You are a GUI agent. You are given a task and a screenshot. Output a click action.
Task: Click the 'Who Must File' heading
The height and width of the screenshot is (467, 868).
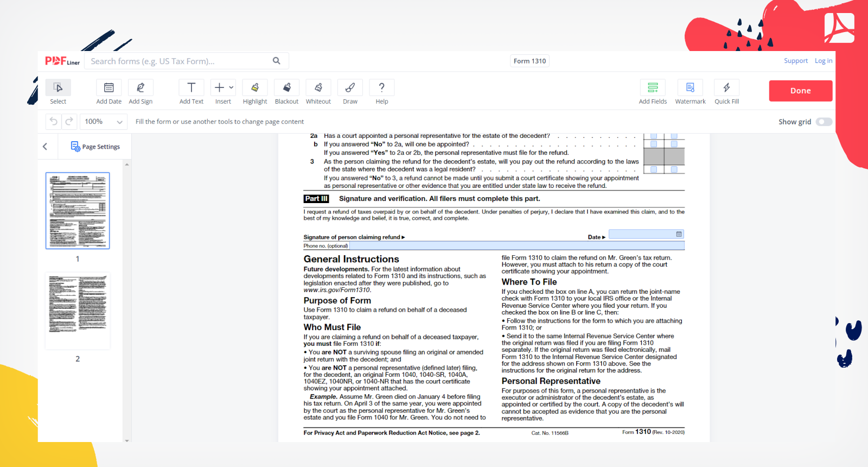pos(332,327)
